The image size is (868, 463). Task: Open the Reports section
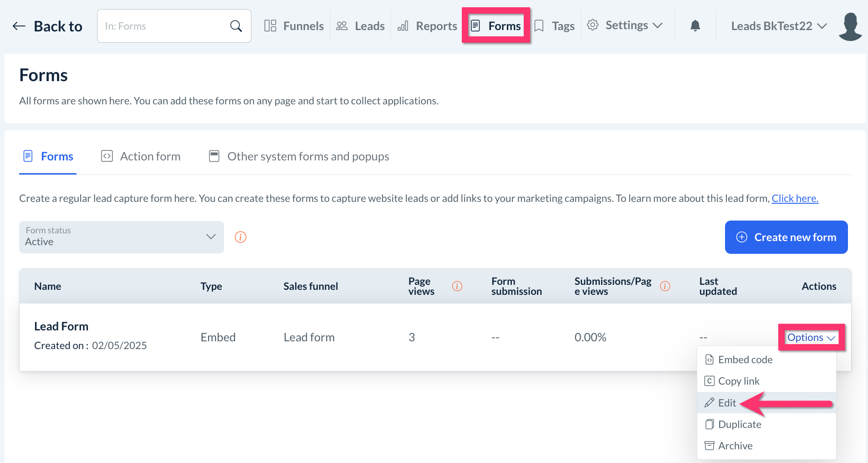point(427,26)
